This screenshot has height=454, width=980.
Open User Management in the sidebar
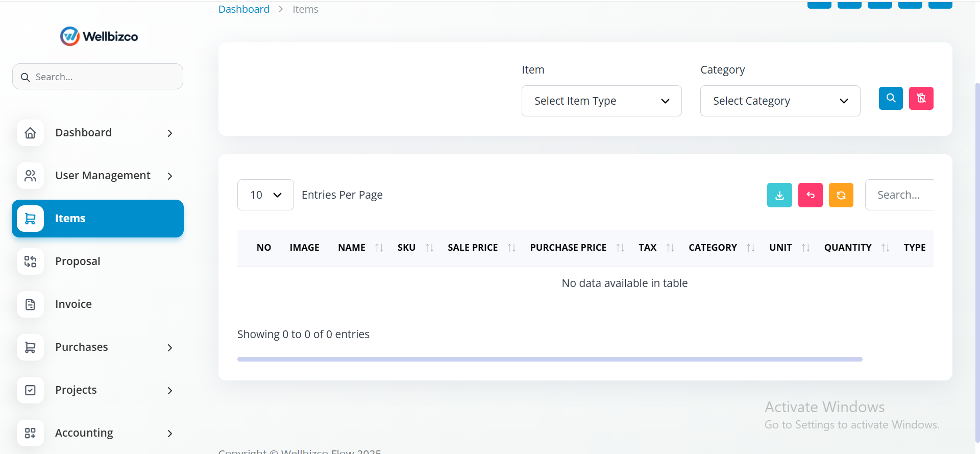[97, 176]
